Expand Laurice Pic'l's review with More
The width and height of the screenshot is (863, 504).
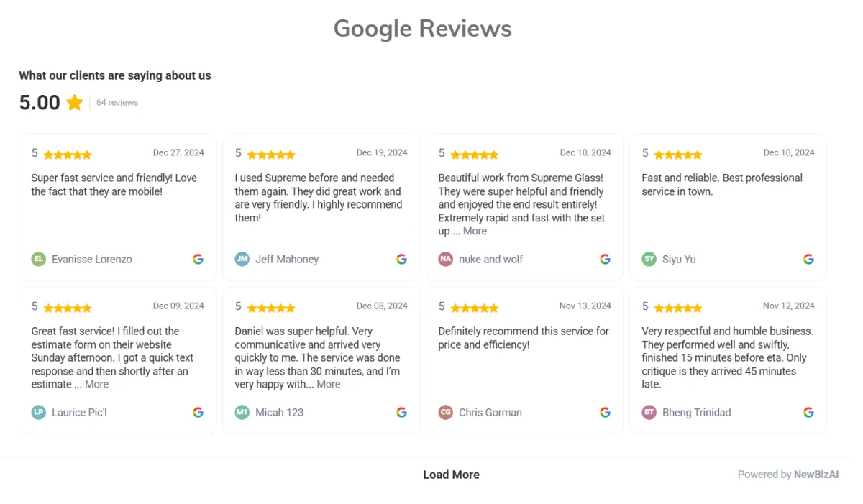96,384
